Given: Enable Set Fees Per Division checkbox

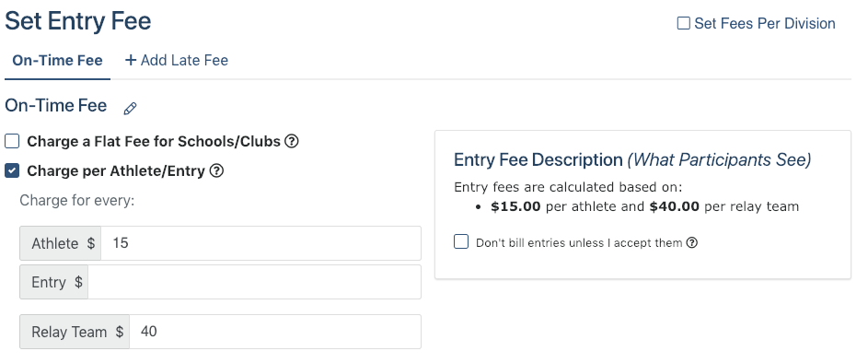Looking at the screenshot, I should 684,23.
